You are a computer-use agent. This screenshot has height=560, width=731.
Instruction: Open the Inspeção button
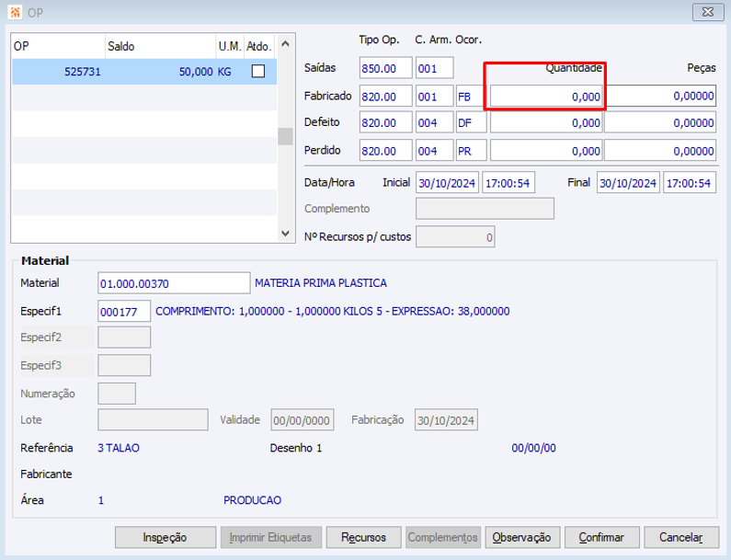(x=166, y=538)
